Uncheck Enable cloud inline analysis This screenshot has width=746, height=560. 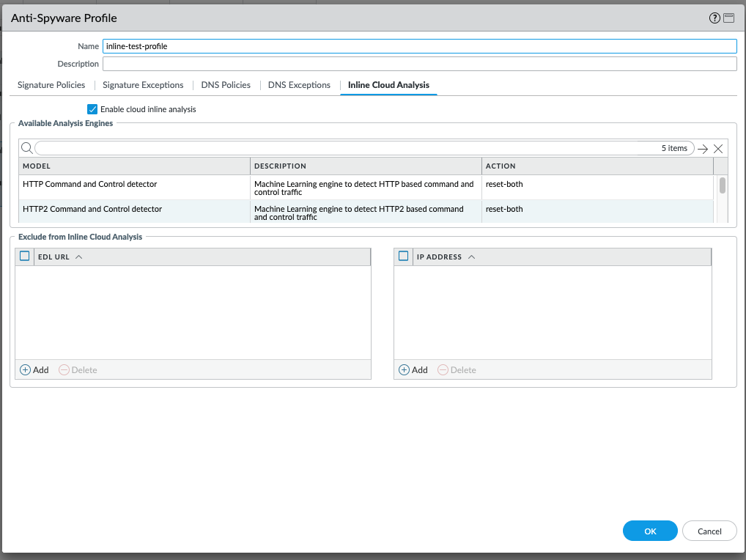click(x=92, y=109)
